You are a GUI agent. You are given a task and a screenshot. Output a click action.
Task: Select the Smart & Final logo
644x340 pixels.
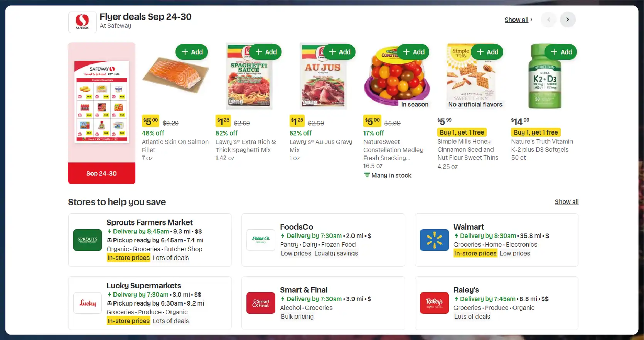[261, 303]
